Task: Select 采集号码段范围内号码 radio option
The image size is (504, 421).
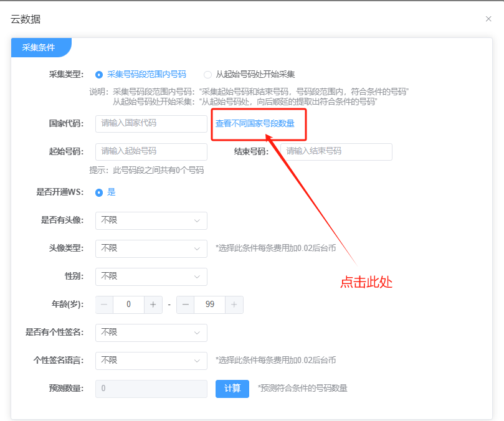Action: pos(141,75)
